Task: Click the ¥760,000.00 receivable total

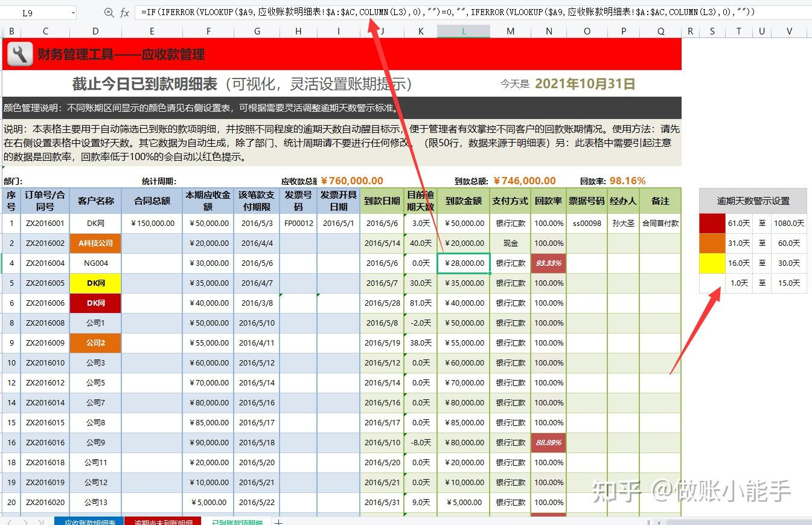Action: pos(351,181)
